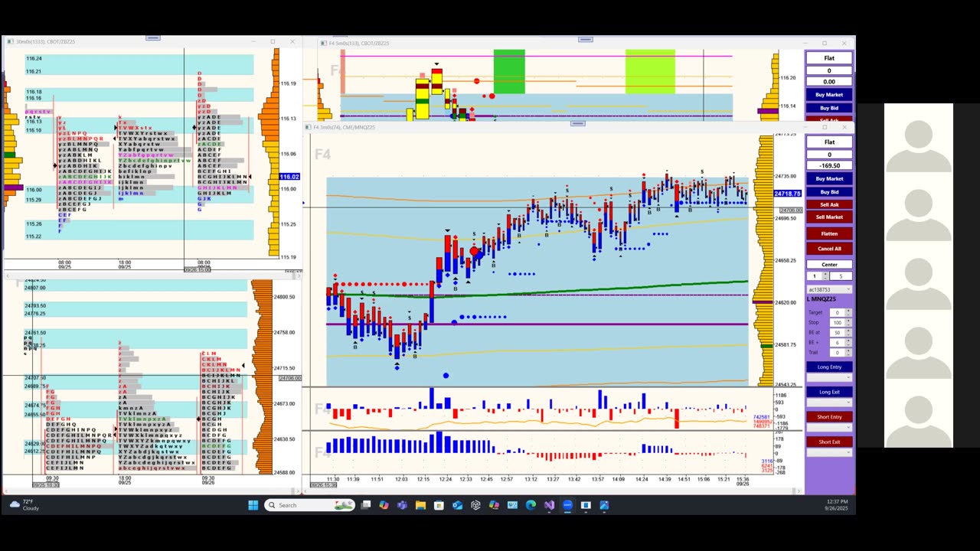Click the Target value field
This screenshot has width=980, height=551.
[x=837, y=313]
